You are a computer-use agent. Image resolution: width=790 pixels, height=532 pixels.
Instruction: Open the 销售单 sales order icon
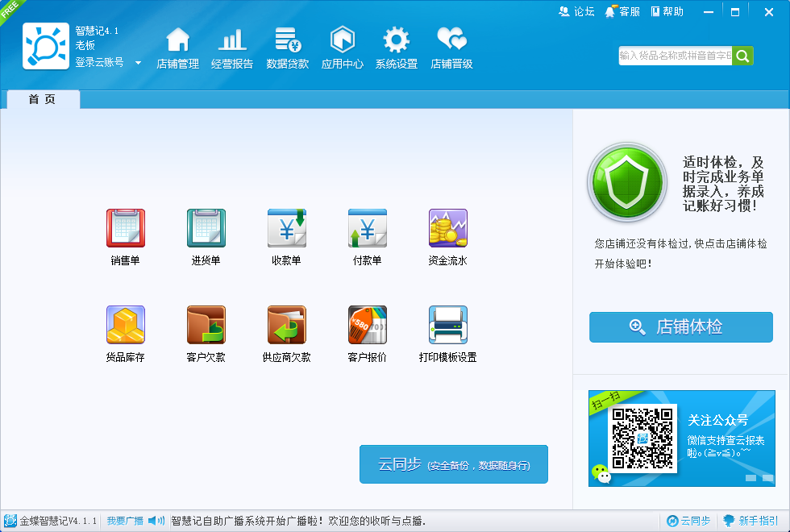pyautogui.click(x=126, y=228)
